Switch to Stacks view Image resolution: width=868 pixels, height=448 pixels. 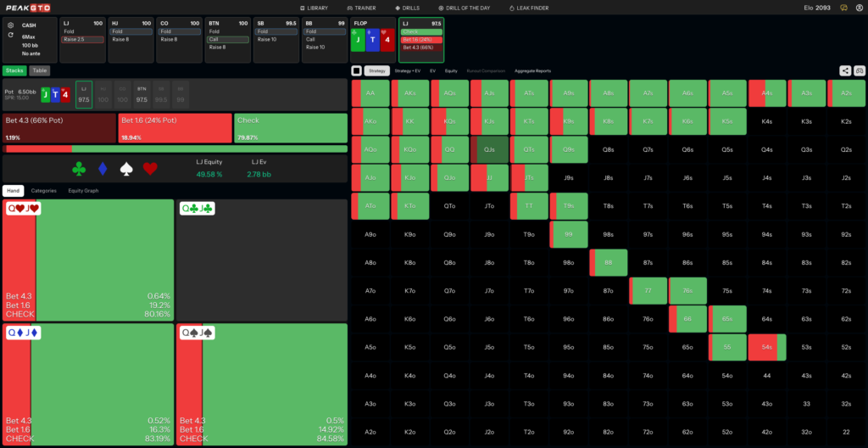click(14, 70)
